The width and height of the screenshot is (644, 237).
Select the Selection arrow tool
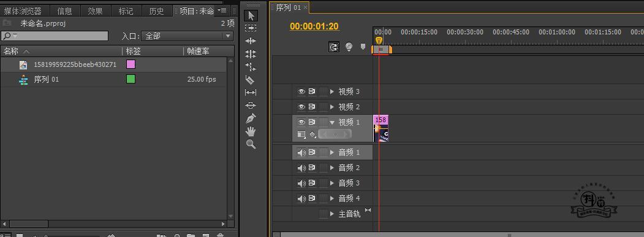pos(251,16)
